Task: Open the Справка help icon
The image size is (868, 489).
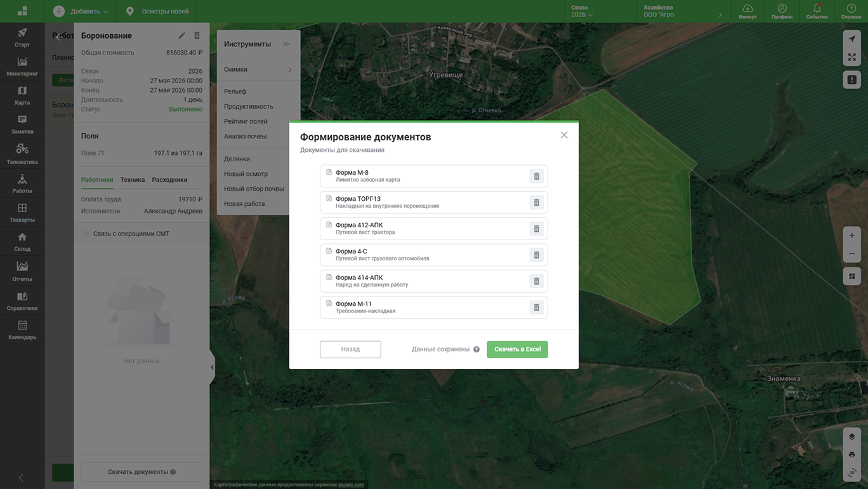Action: pyautogui.click(x=851, y=11)
